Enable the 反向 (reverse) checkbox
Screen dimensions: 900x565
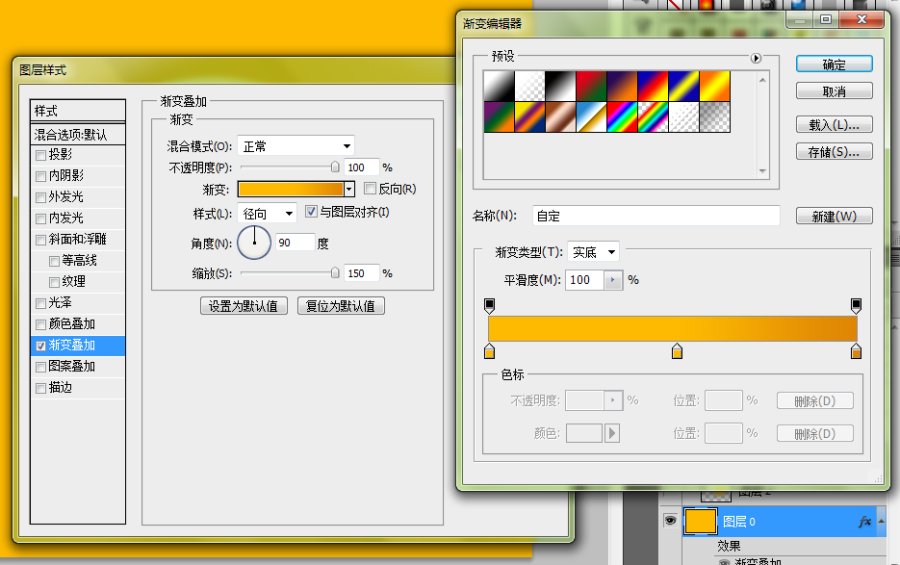coord(370,188)
